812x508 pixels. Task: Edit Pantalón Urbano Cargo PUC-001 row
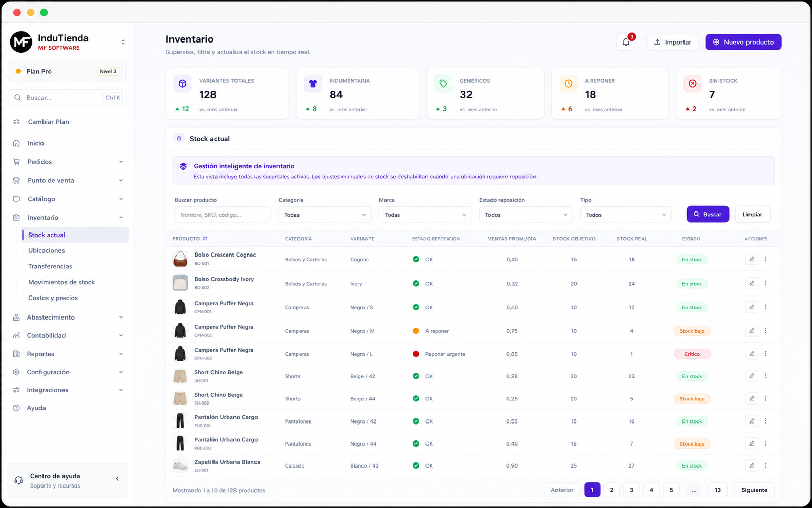(752, 421)
